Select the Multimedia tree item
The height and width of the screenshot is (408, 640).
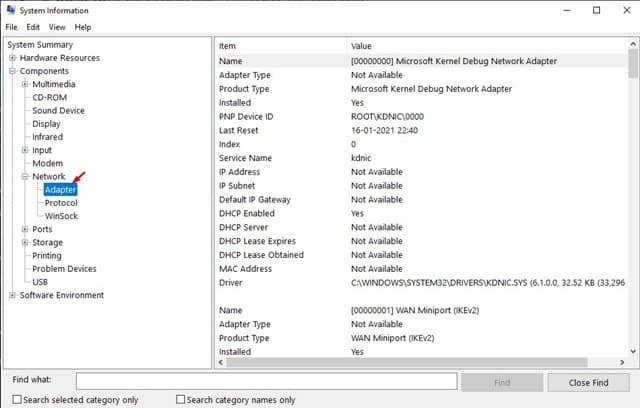[x=54, y=84]
